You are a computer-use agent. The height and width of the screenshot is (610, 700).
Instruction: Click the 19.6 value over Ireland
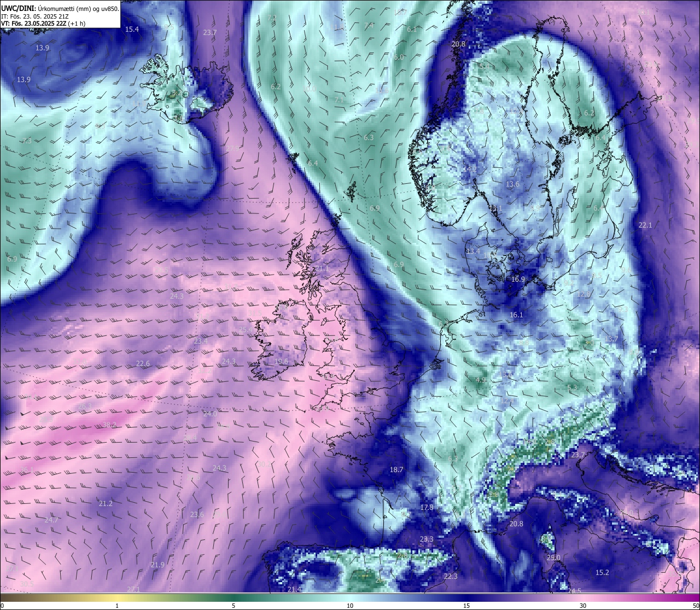tap(281, 362)
